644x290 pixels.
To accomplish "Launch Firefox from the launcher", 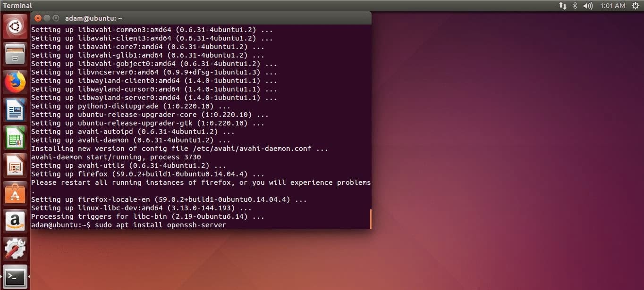I will tap(16, 82).
